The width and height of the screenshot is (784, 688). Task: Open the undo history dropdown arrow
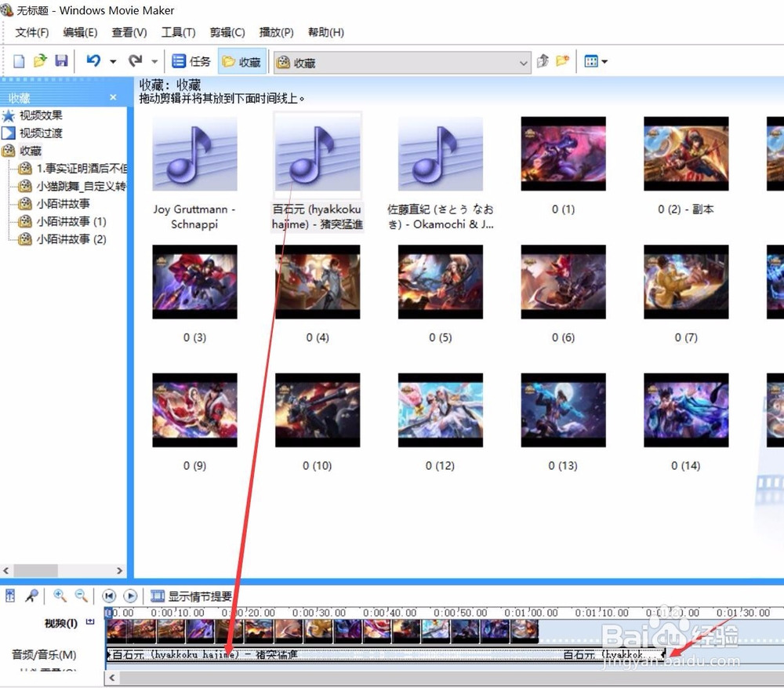click(x=113, y=61)
